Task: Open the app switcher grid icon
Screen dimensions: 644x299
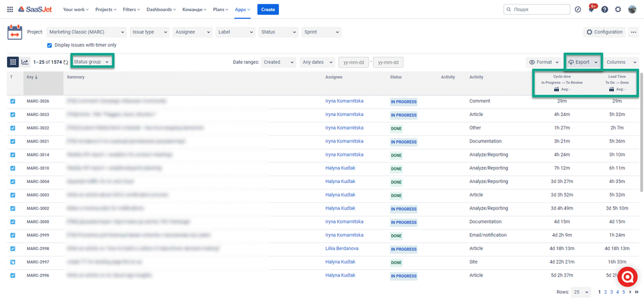Action: coord(10,10)
